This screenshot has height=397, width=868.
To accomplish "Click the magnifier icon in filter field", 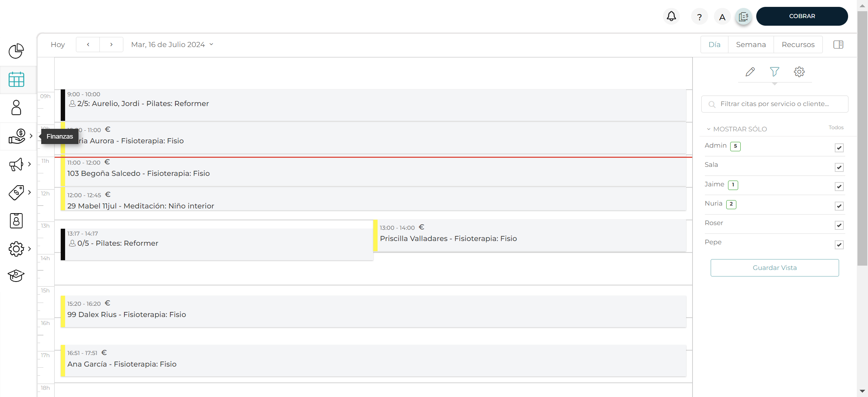I will click(712, 104).
